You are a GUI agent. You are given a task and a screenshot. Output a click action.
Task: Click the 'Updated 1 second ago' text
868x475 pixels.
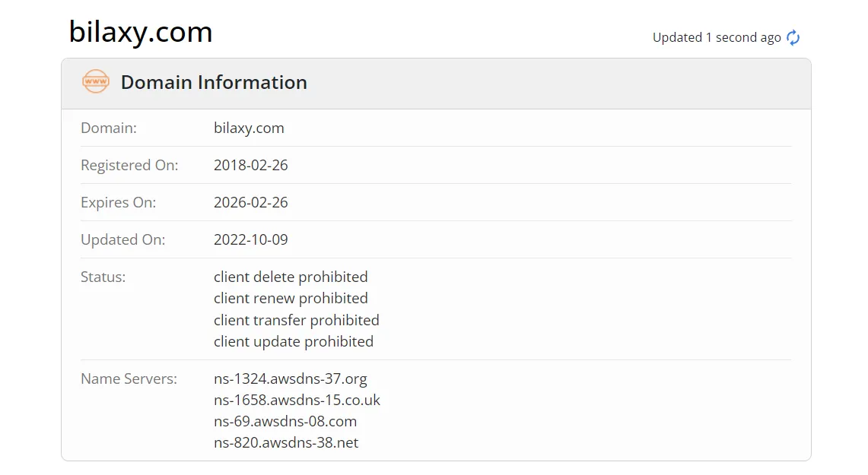tap(717, 37)
